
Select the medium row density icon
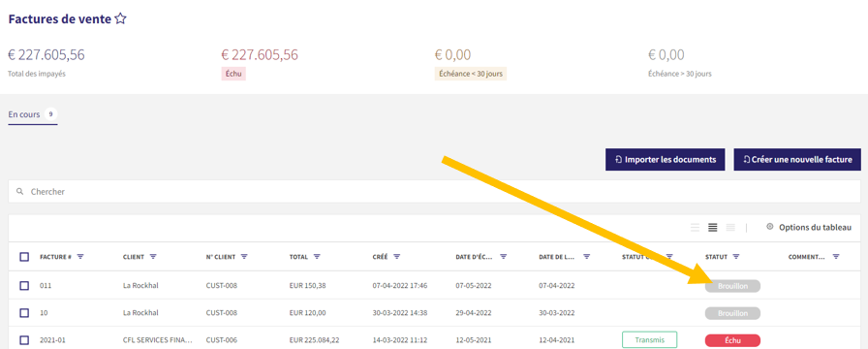[x=712, y=227]
